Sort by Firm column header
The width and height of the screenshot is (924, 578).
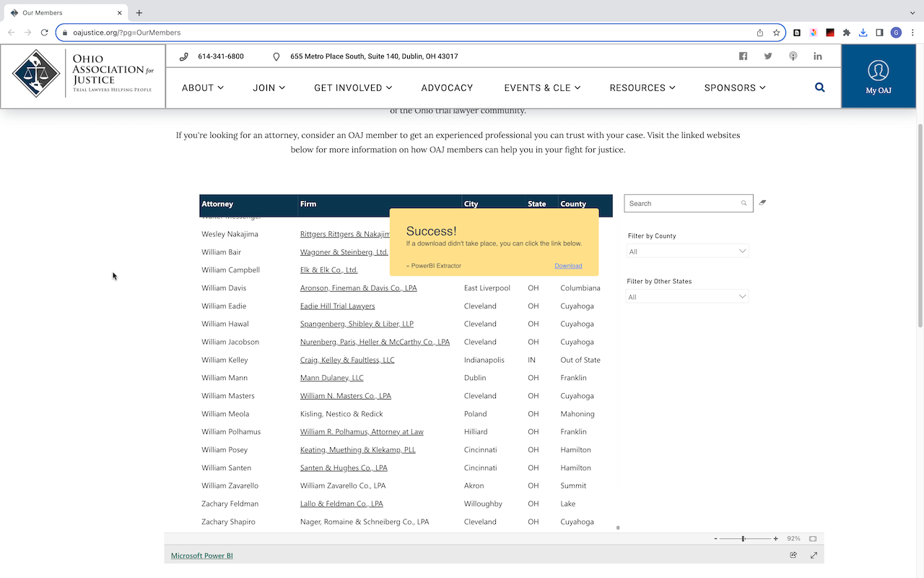point(308,204)
